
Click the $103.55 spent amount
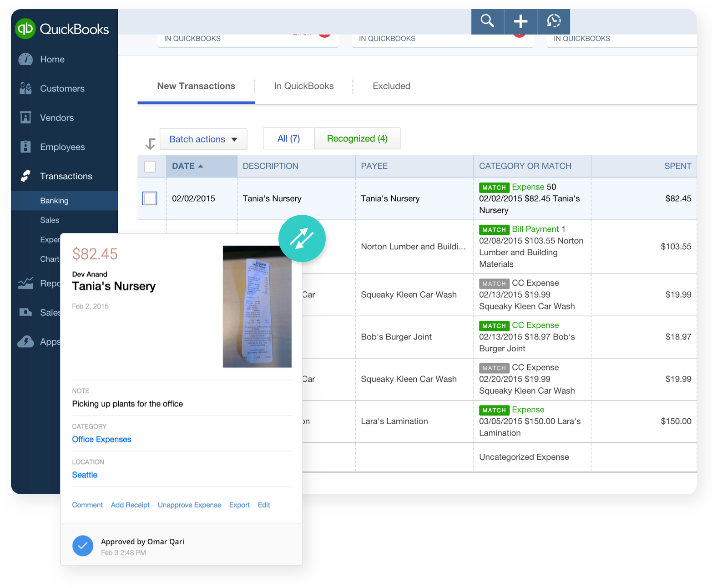[676, 247]
